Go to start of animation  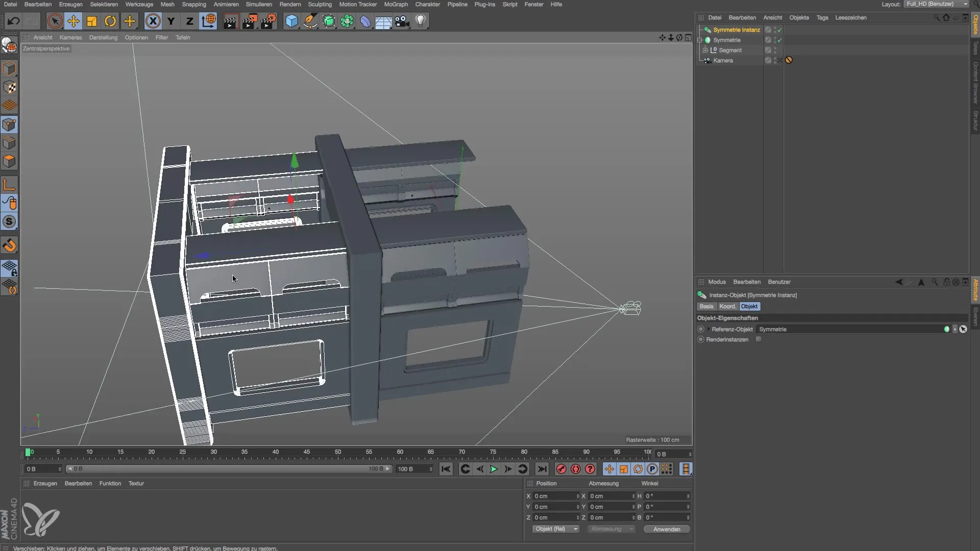[x=446, y=469]
